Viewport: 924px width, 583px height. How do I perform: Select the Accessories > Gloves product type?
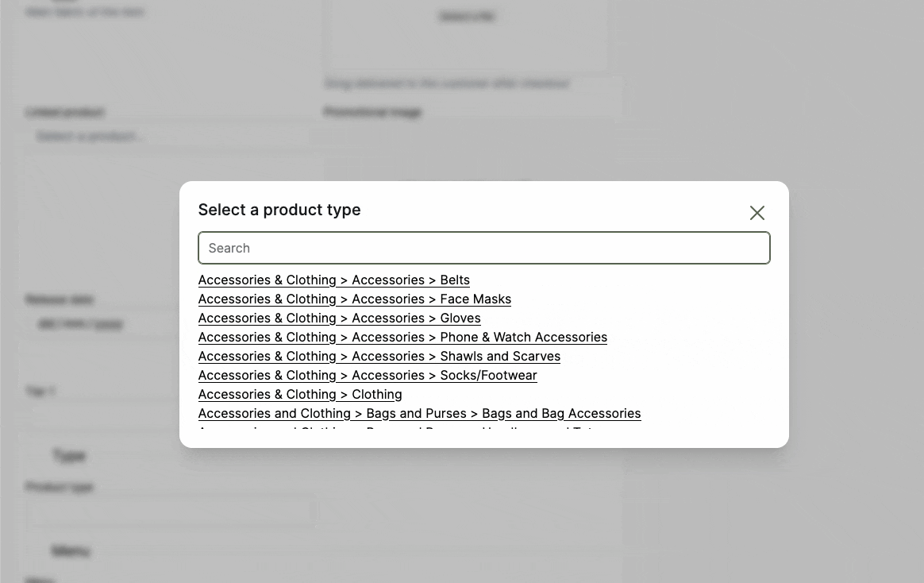339,318
